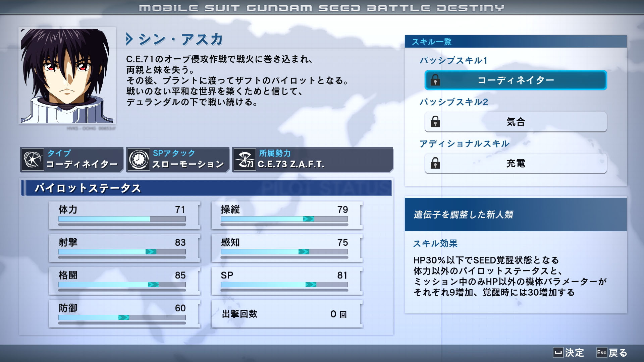Click the 射撃 stat bar showing 83

tap(122, 252)
